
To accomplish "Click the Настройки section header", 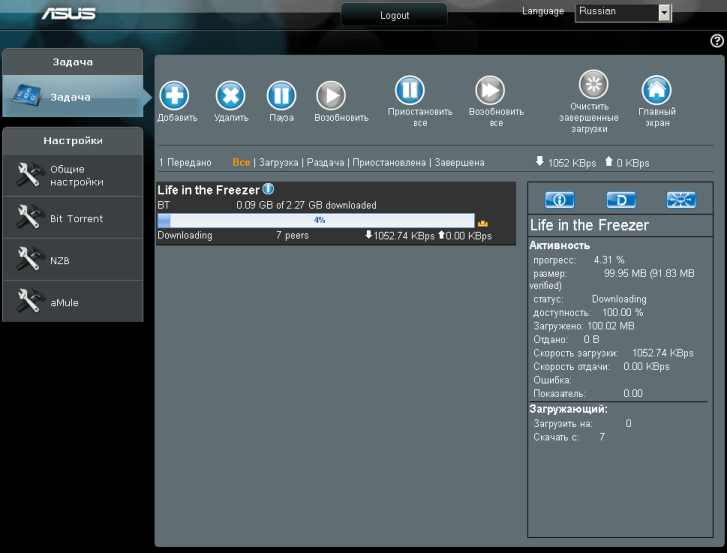I will [73, 140].
